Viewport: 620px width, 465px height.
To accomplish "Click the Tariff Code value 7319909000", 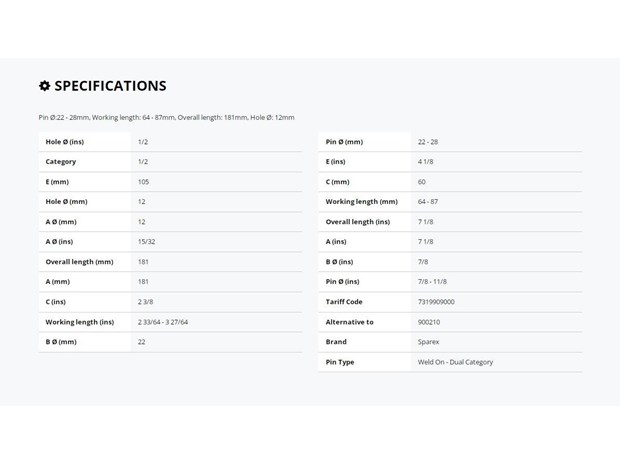I will [436, 302].
